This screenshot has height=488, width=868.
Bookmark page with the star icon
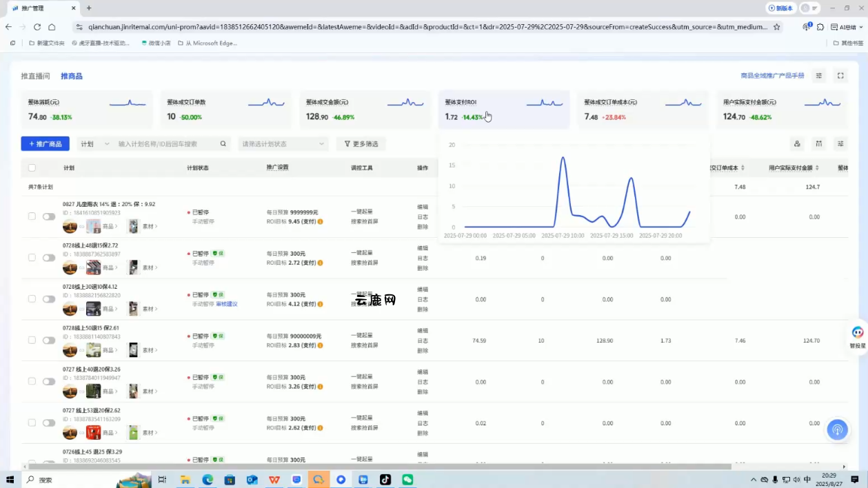777,27
